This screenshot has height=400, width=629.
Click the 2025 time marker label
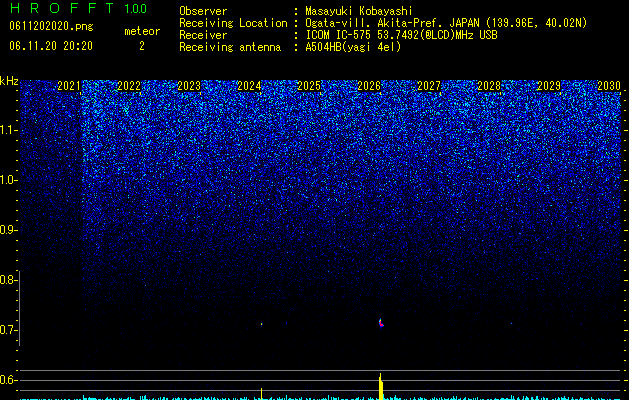tap(309, 86)
